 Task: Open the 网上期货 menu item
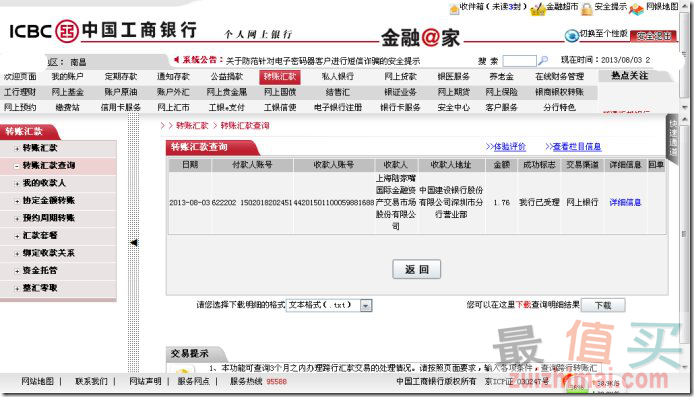tap(454, 92)
